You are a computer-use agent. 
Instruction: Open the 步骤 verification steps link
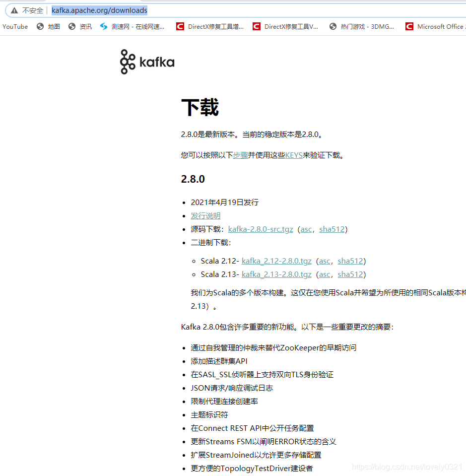point(240,155)
